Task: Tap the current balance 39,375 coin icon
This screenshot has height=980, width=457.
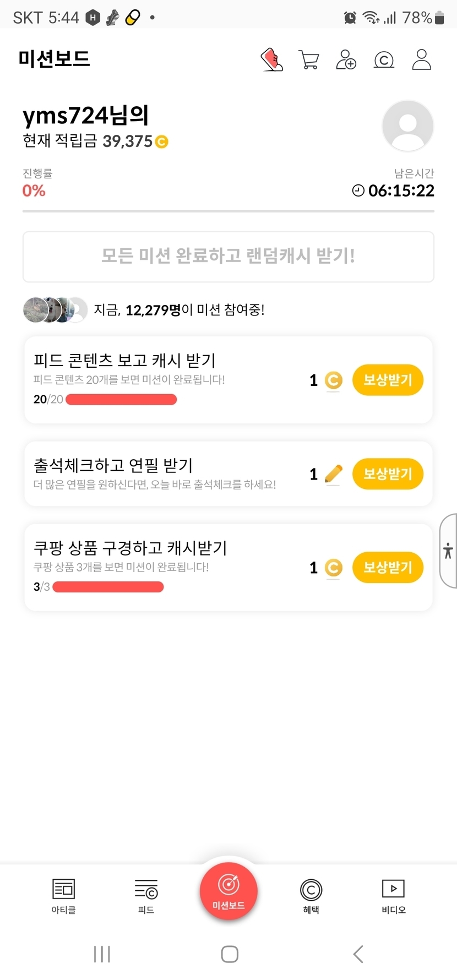Action: pyautogui.click(x=162, y=142)
